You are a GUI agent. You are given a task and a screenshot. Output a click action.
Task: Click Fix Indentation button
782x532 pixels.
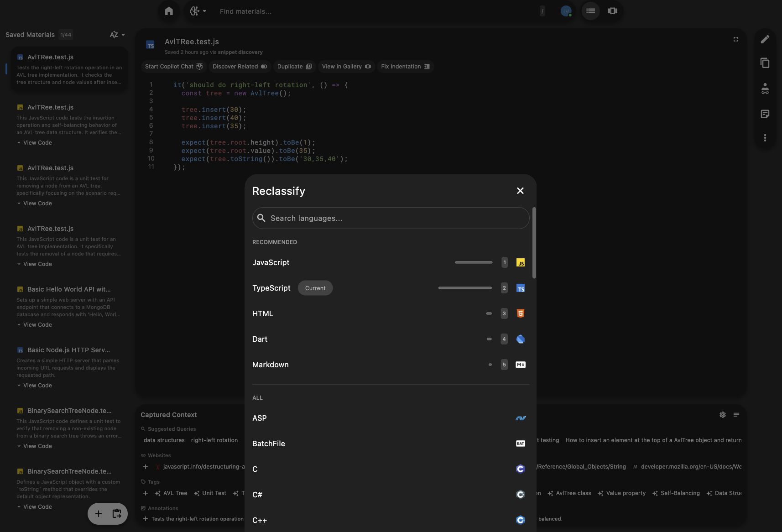tap(405, 67)
